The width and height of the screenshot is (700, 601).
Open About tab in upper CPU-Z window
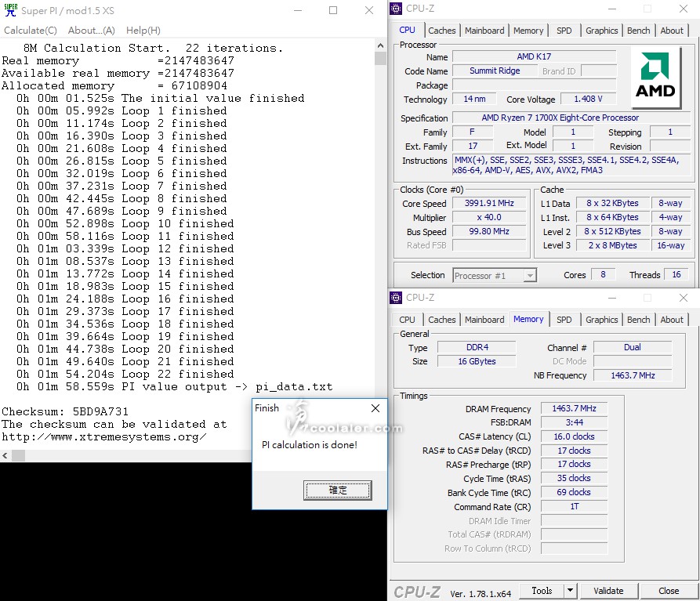[672, 31]
